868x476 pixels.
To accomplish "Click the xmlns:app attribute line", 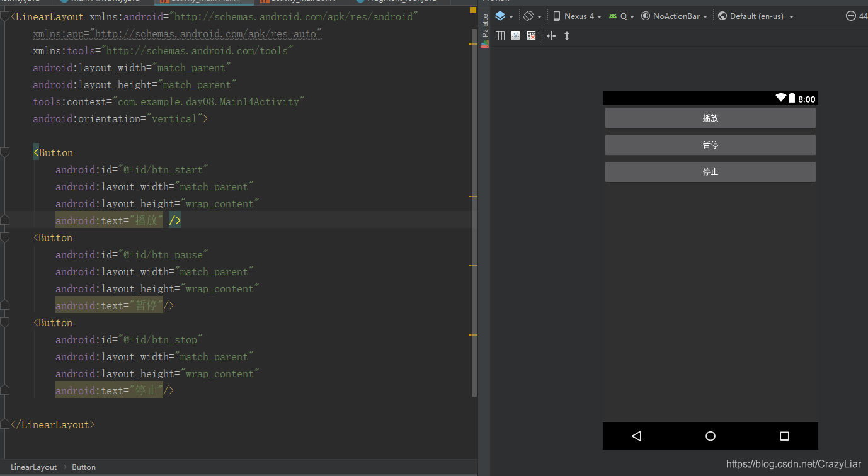I will tap(177, 33).
